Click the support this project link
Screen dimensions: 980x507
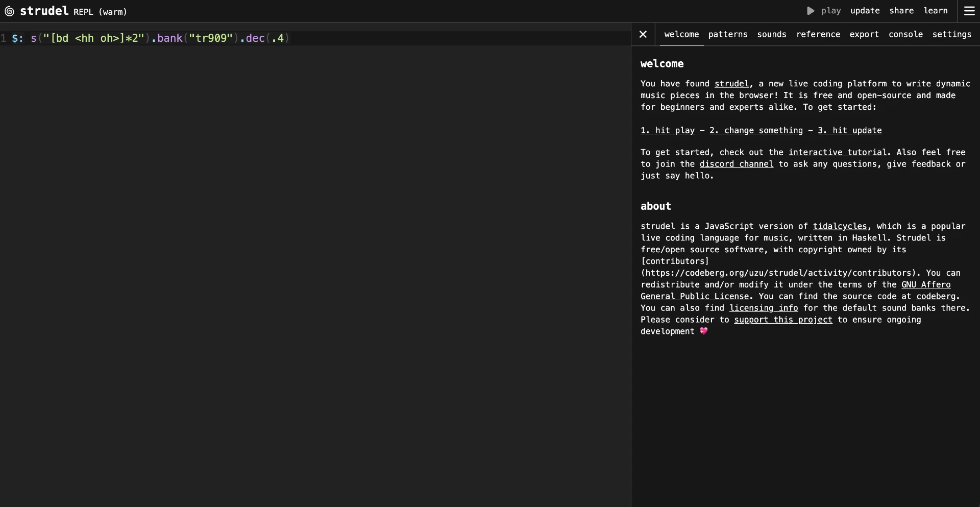783,320
